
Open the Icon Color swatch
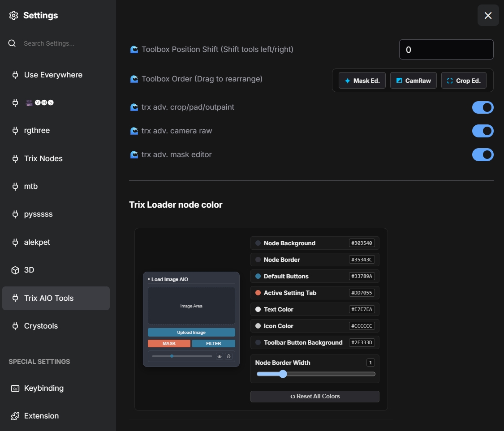pos(258,326)
